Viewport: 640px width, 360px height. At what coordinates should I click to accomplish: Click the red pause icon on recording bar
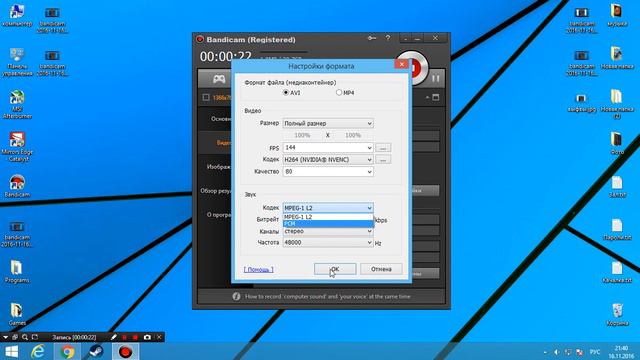tap(124, 337)
